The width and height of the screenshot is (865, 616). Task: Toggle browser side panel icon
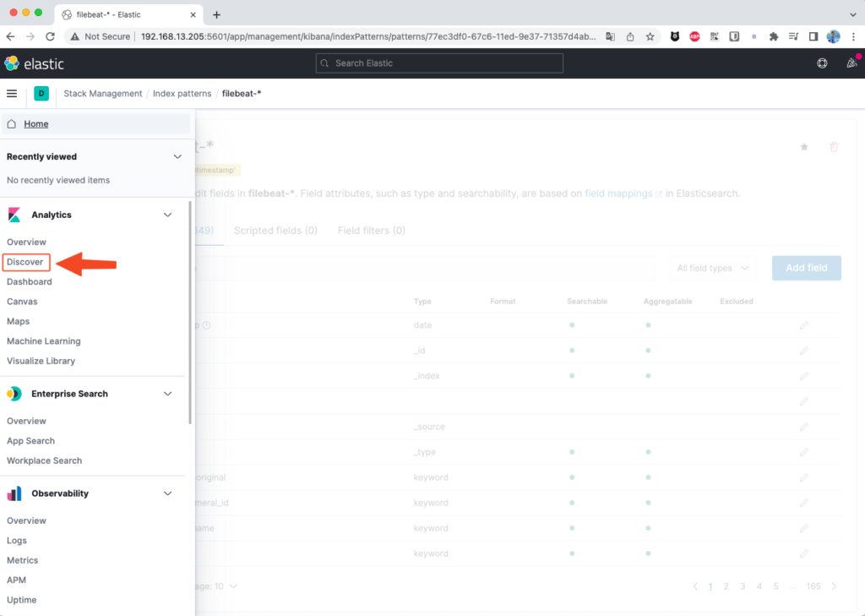point(813,36)
